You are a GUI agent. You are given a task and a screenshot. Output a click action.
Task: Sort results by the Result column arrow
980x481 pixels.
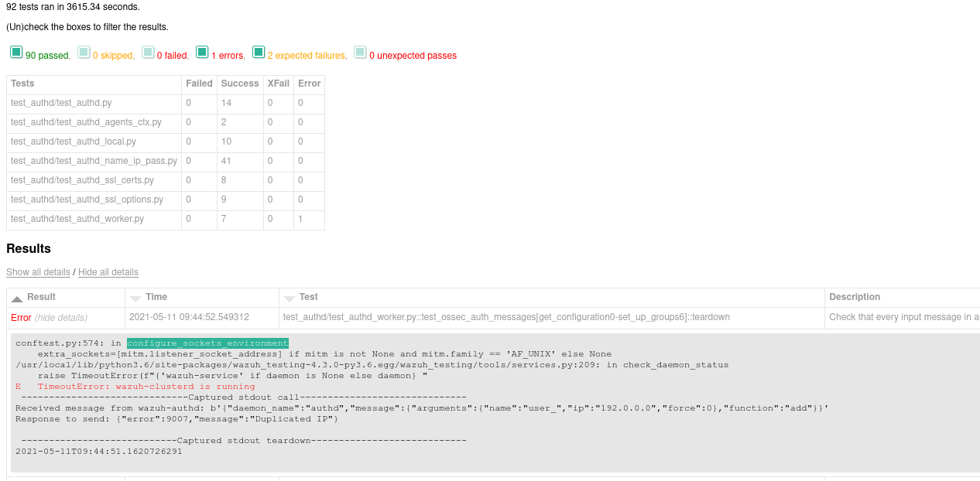tap(17, 298)
